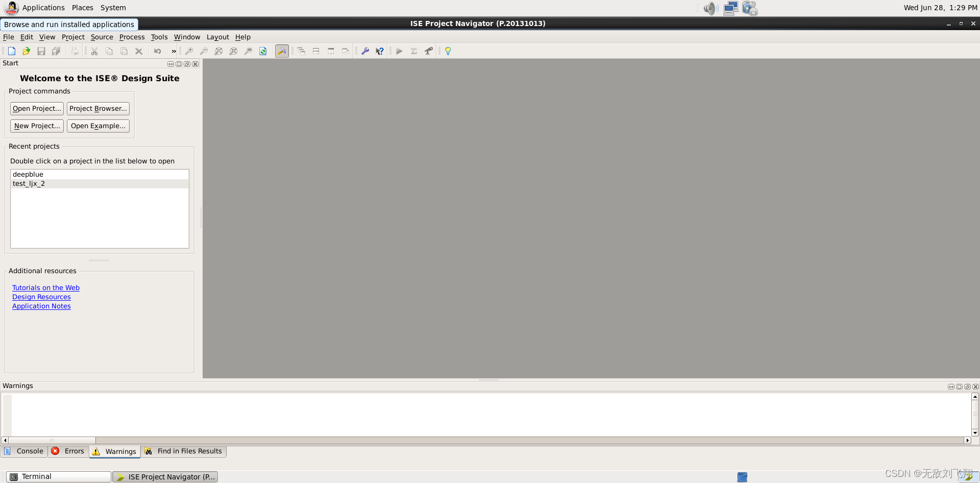This screenshot has width=980, height=483.
Task: Click the What's This help cursor icon
Action: [x=380, y=51]
